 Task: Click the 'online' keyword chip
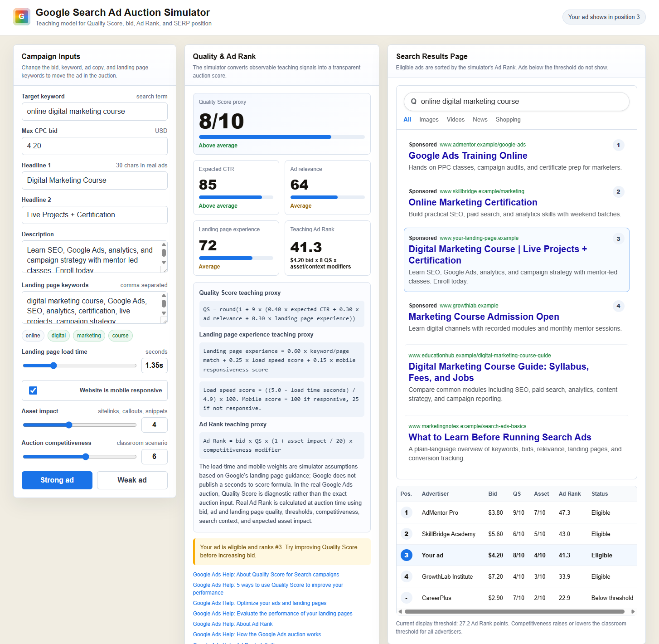click(x=33, y=336)
